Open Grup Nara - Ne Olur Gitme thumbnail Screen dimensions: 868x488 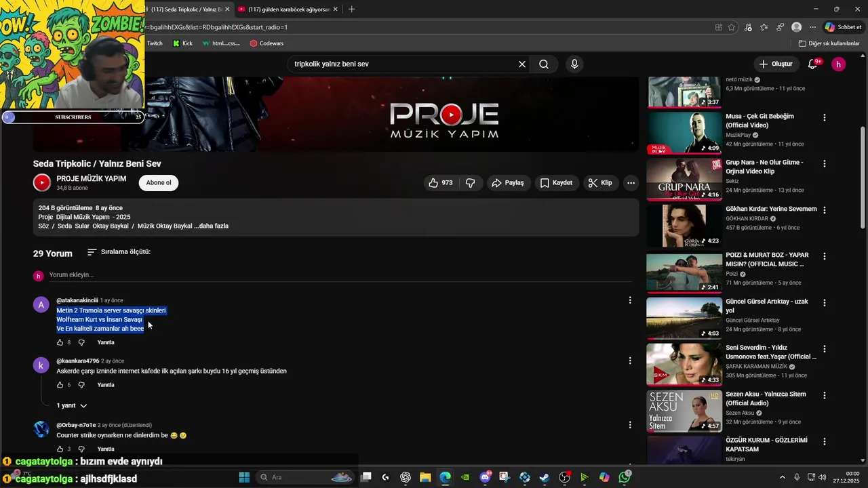684,180
